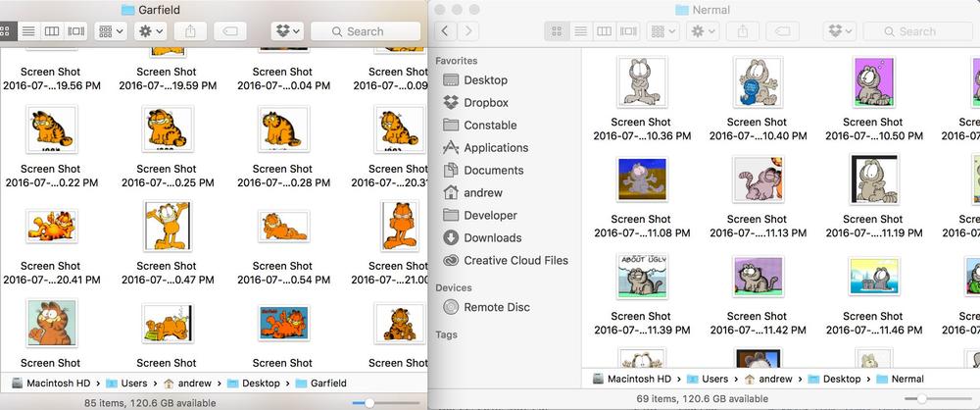Click andrew in Garfield path bar

point(187,384)
